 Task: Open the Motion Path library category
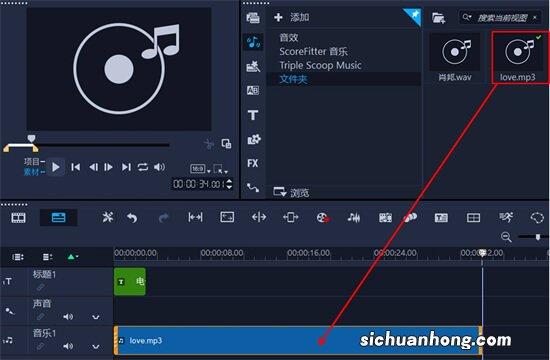[x=253, y=188]
